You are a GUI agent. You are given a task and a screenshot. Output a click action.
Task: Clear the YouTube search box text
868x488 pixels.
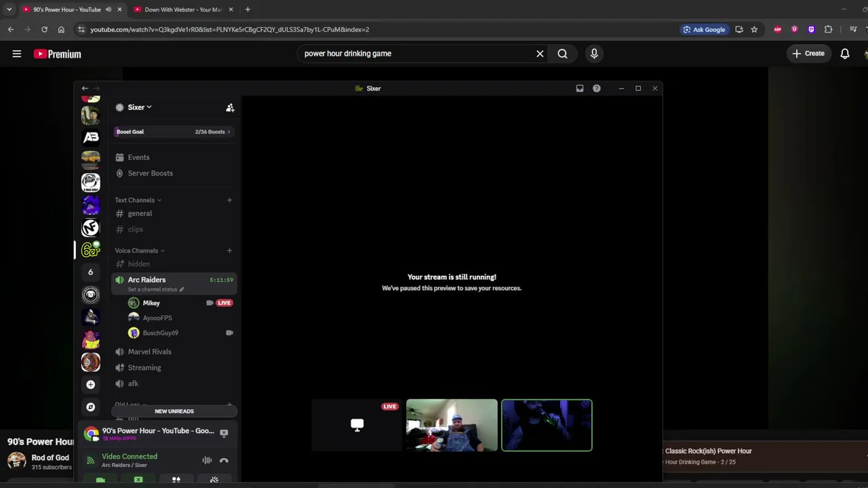tap(540, 54)
